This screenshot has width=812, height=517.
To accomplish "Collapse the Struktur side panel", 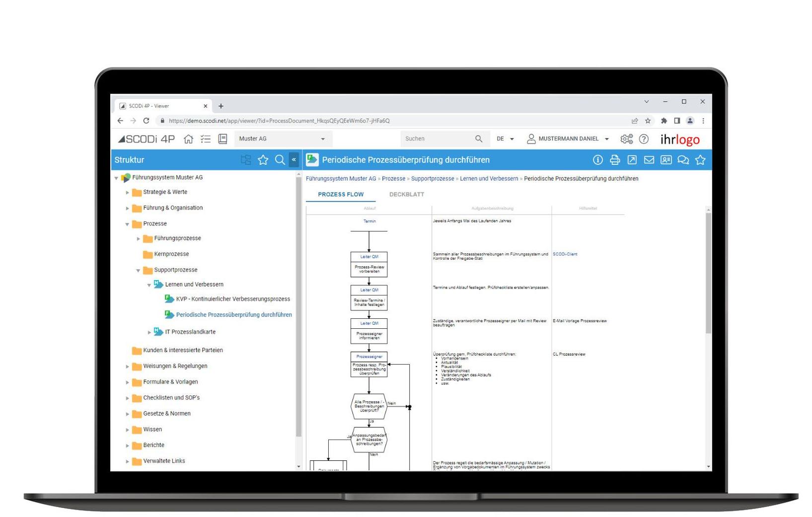I will click(x=294, y=160).
